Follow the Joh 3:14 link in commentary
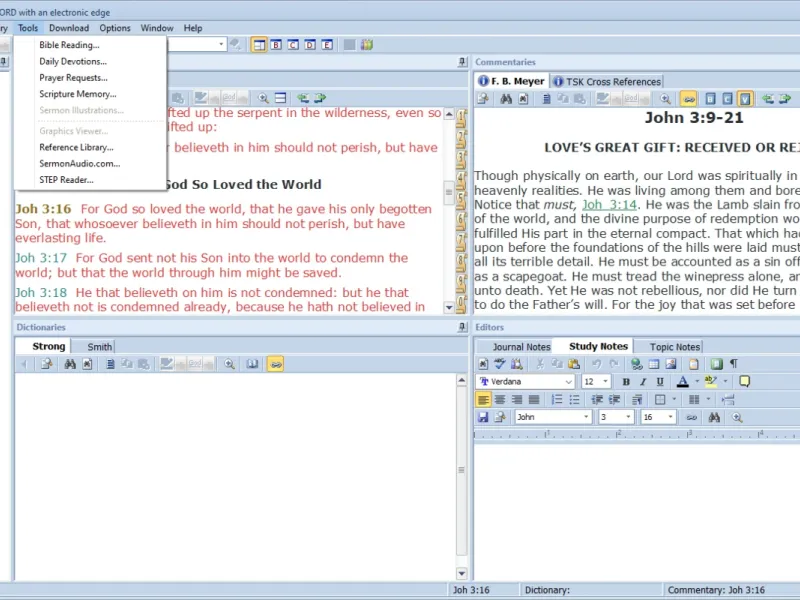The image size is (800, 600). (609, 205)
